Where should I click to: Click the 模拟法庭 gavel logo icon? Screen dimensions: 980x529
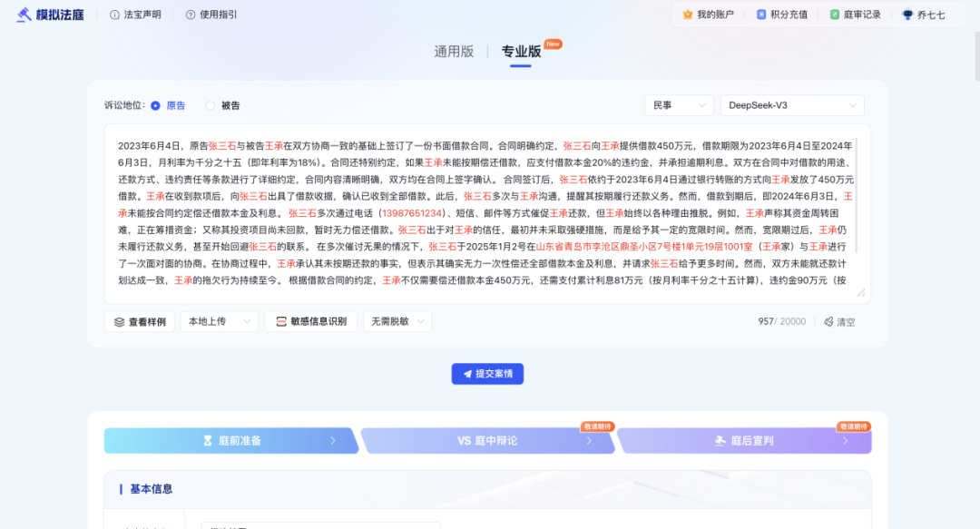(x=23, y=14)
